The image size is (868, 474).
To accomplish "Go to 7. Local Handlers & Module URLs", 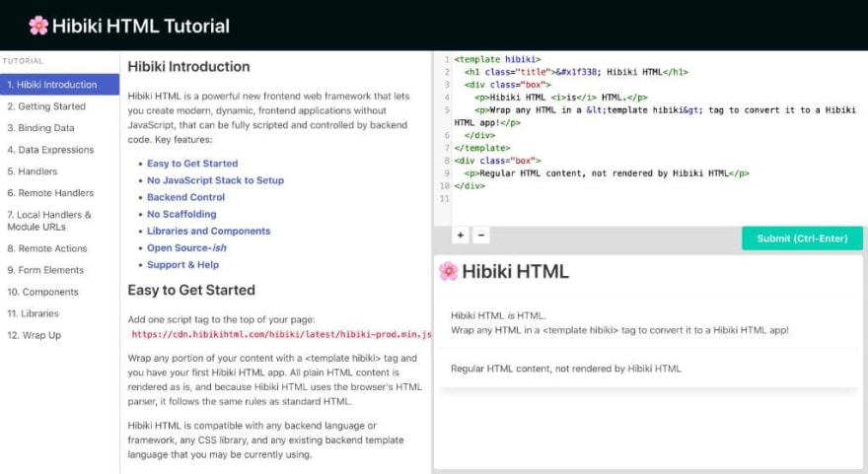I will 48,221.
